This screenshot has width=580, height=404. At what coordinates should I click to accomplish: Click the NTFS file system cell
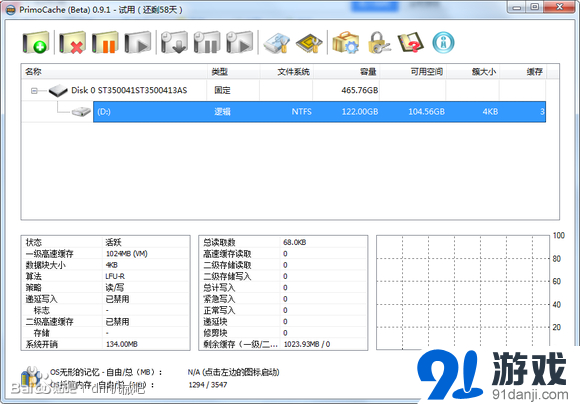[301, 111]
